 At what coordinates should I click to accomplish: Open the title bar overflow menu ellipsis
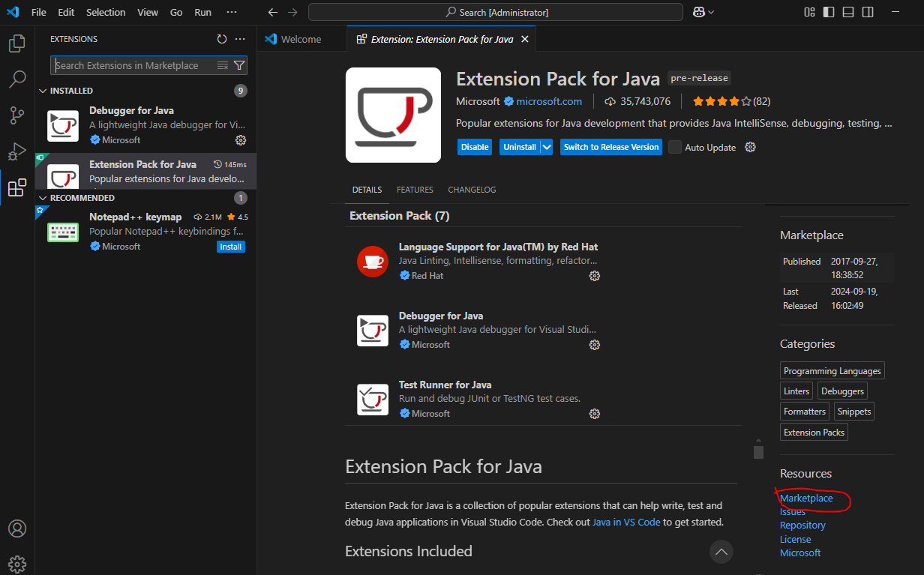click(231, 12)
